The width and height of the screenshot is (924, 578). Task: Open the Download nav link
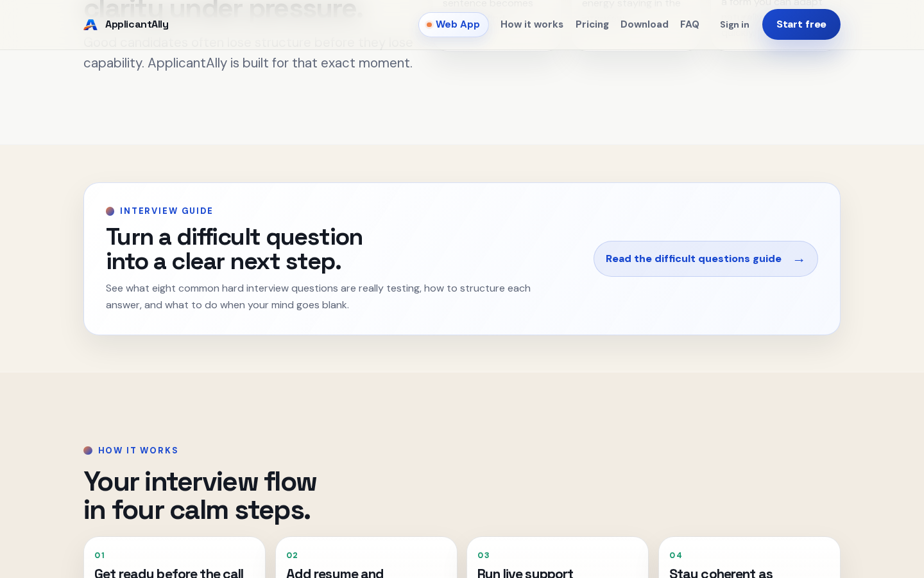tap(644, 24)
